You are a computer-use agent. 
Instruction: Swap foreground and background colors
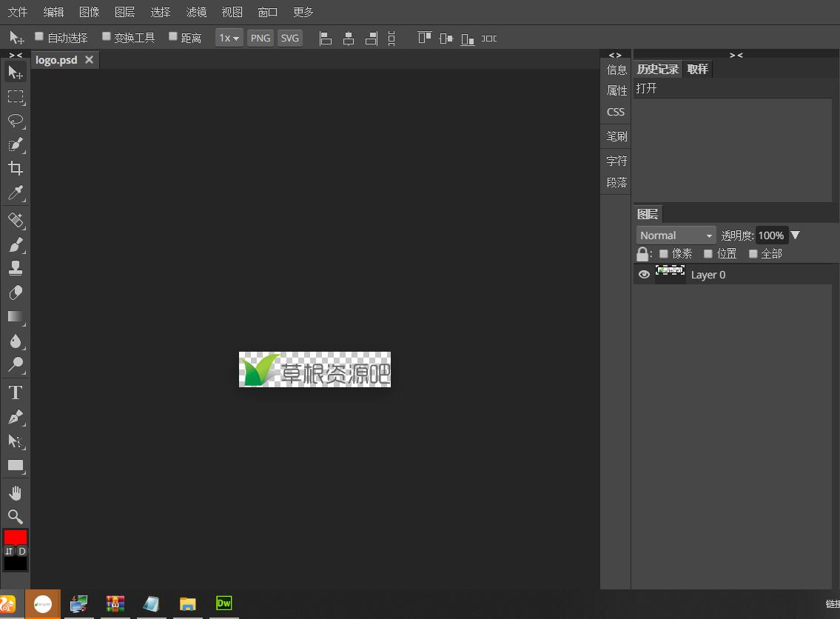pyautogui.click(x=9, y=551)
